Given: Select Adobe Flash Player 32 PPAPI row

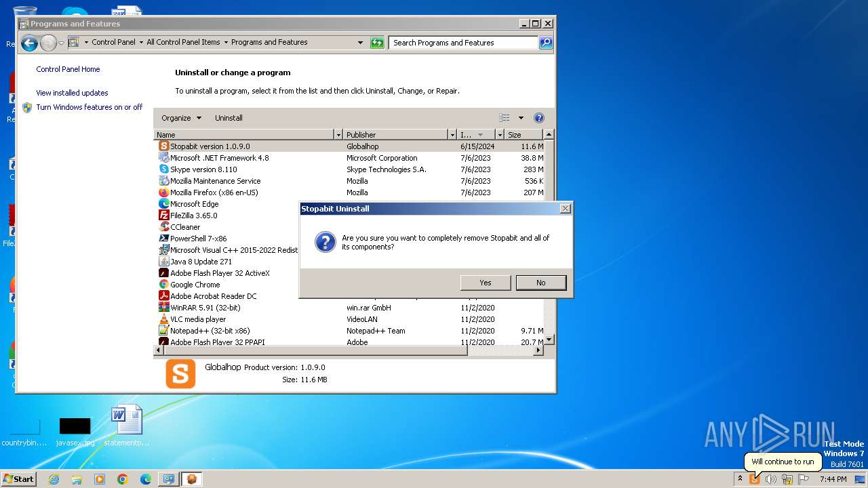Looking at the screenshot, I should [350, 342].
